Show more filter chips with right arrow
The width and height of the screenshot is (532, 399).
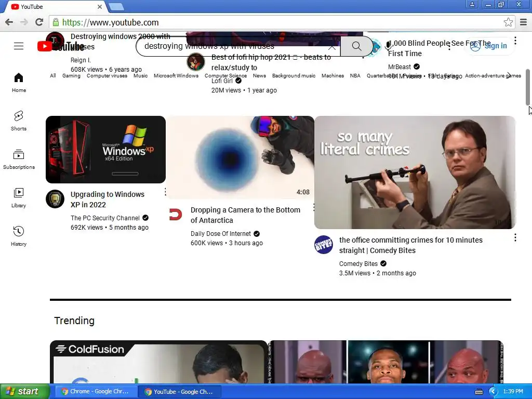click(509, 75)
